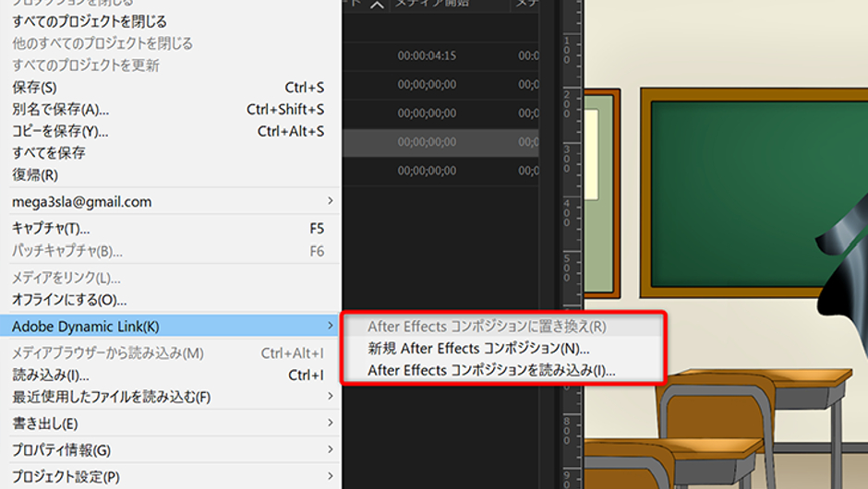Click the vertical ruler at mark 300

click(x=573, y=160)
